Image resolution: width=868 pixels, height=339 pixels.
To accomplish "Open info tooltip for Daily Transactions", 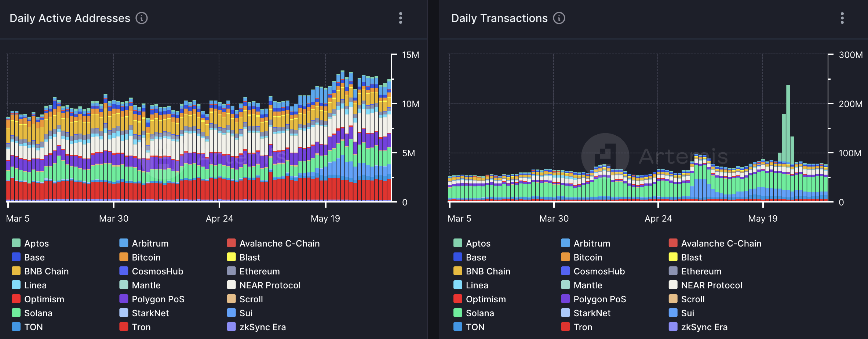I will pos(559,18).
